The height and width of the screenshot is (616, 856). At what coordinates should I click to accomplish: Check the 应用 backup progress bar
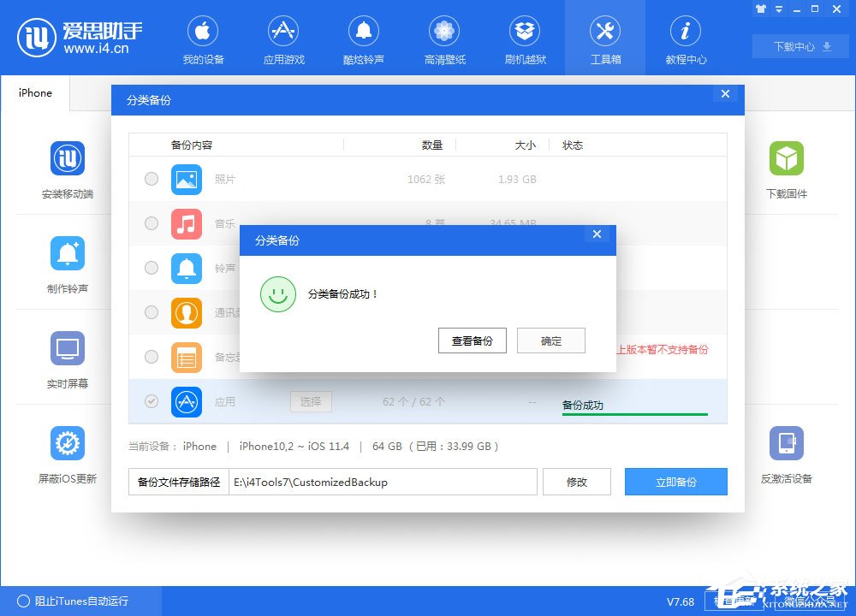point(633,413)
